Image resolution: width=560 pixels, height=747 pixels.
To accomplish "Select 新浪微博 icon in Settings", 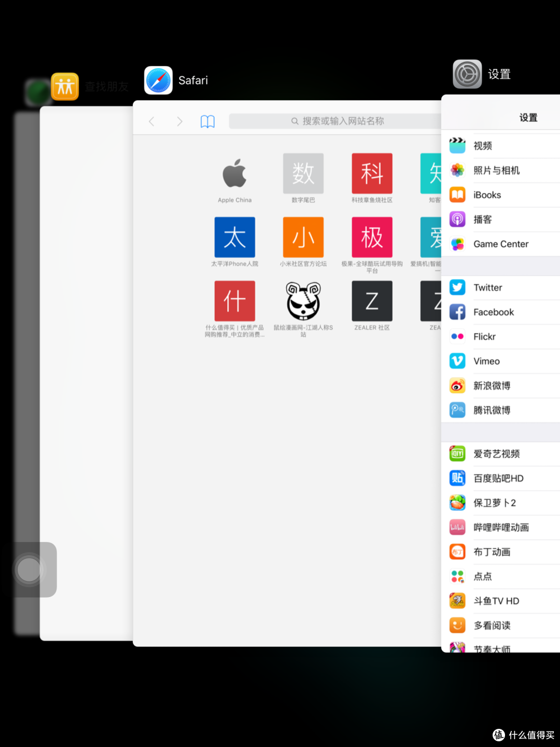I will tap(457, 385).
